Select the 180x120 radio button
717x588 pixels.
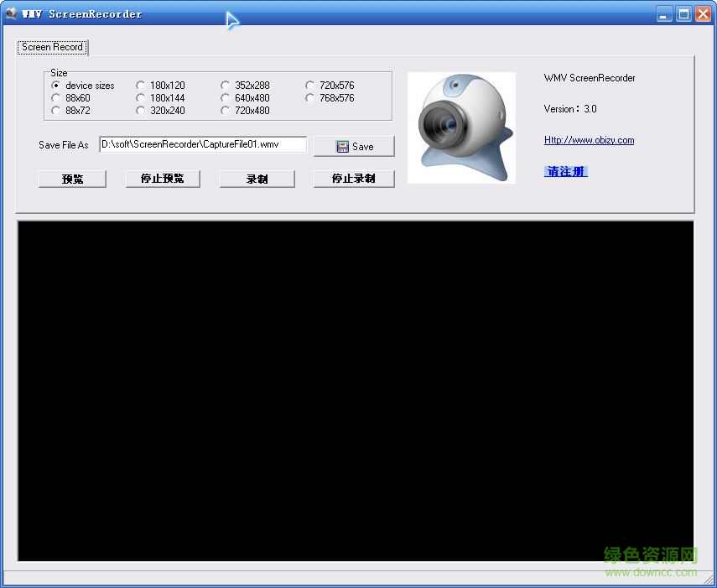(141, 86)
